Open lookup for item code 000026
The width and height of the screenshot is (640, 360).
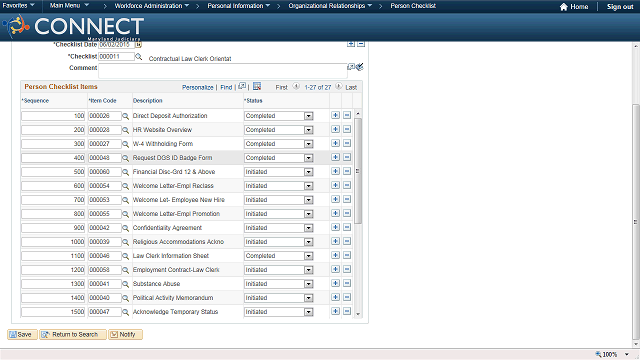tap(125, 116)
